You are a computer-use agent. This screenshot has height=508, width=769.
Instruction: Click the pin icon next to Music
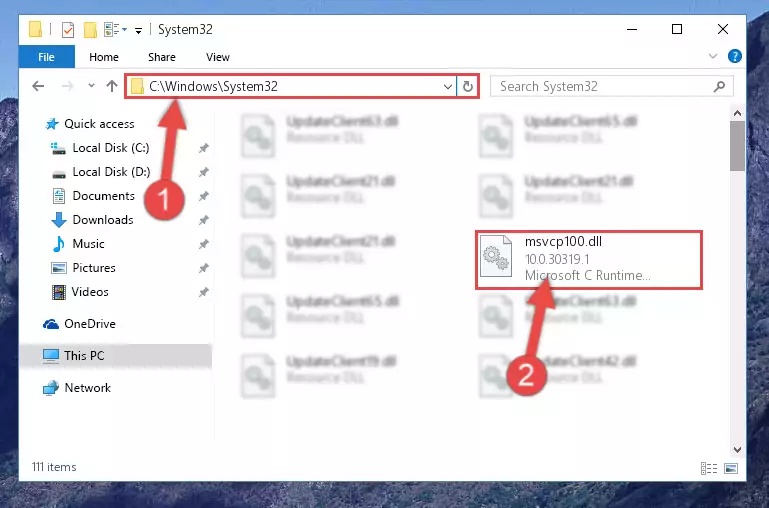coord(204,244)
